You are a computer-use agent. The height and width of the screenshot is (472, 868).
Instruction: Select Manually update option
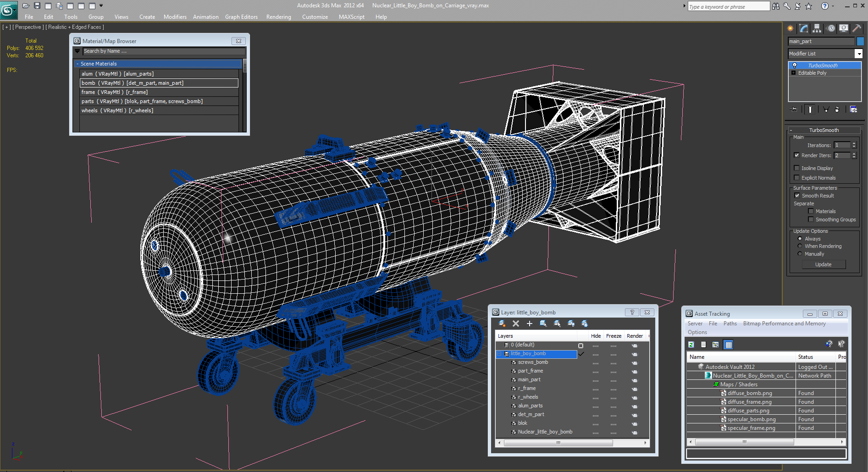[800, 254]
